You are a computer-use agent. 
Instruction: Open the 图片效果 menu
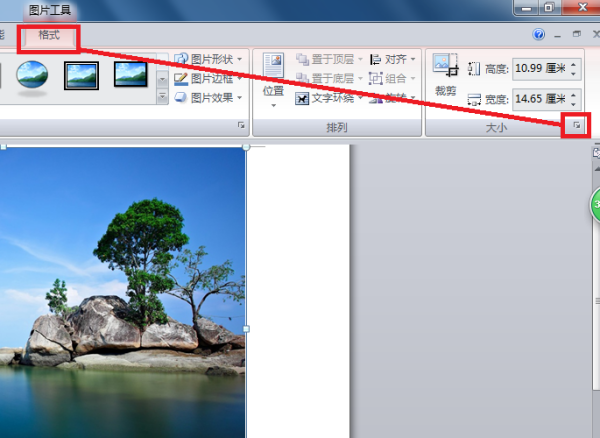207,98
